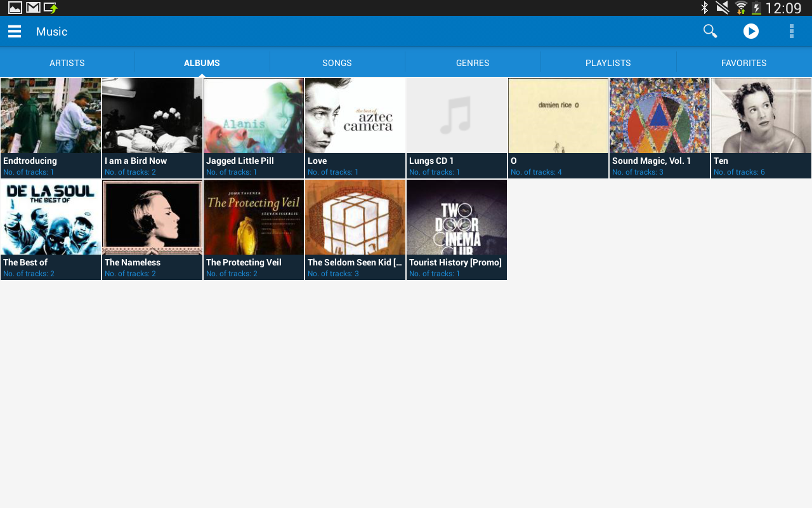The height and width of the screenshot is (508, 812).
Task: Show the Favorites tab
Action: click(743, 63)
